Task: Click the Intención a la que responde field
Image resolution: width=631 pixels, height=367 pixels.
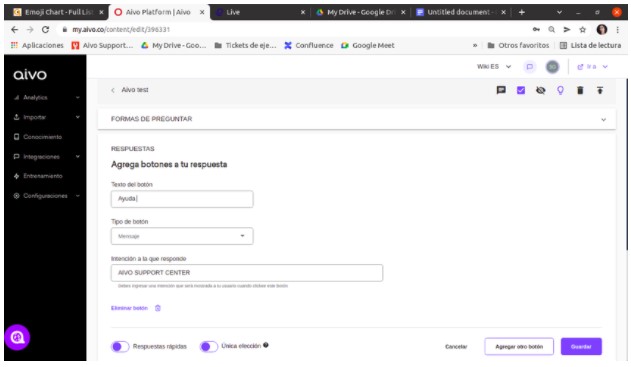Action: click(x=247, y=273)
